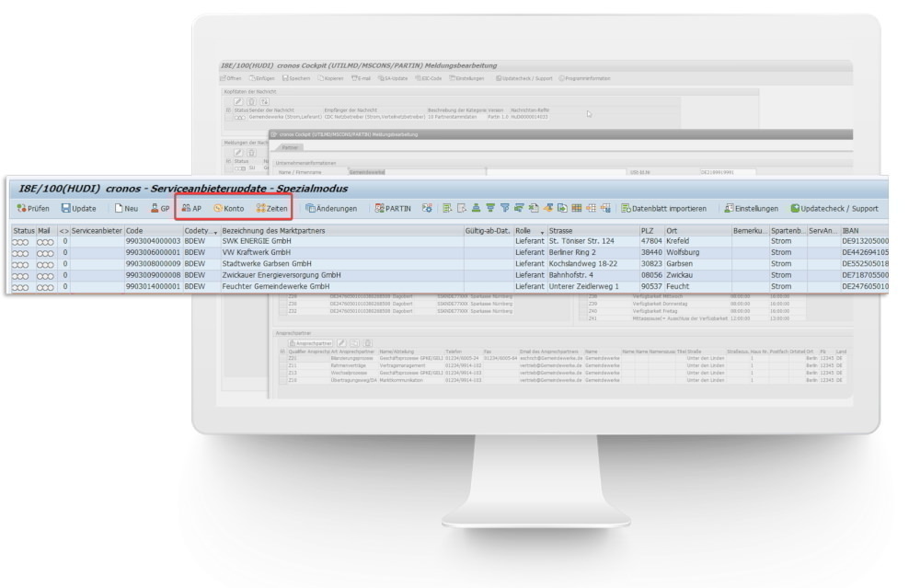The image size is (920, 588).
Task: Open the AP contact persons button
Action: pyautogui.click(x=192, y=209)
